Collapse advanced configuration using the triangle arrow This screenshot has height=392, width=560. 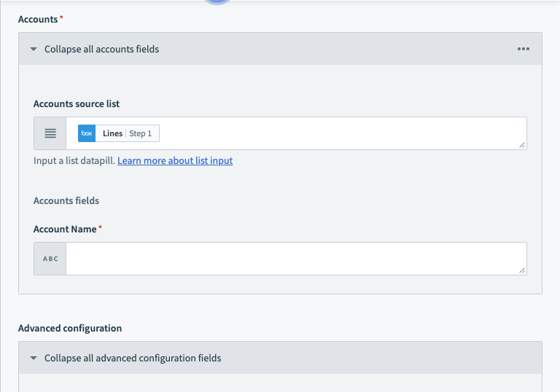pos(34,358)
